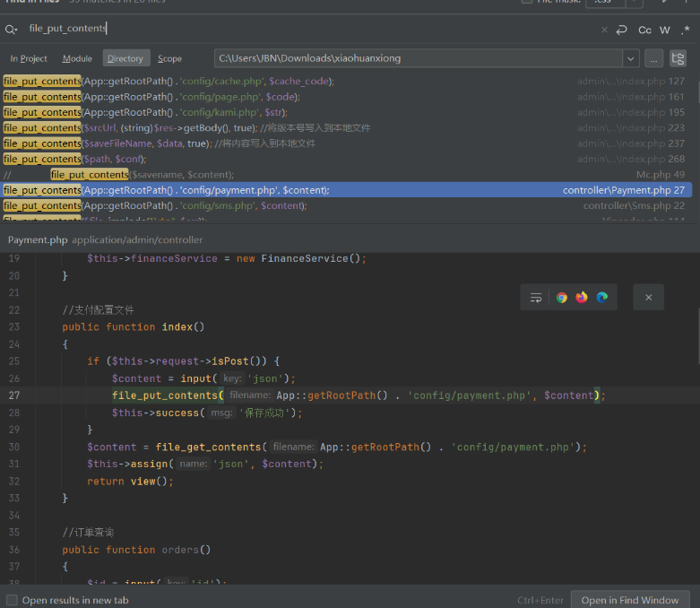Clear the search text with X icon
Image resolution: width=700 pixels, height=608 pixels.
[x=604, y=30]
